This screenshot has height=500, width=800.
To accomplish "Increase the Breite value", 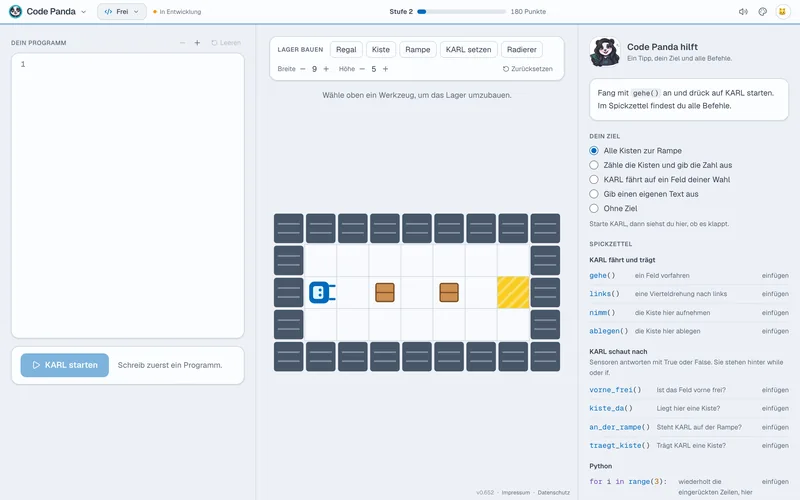I will (x=326, y=69).
